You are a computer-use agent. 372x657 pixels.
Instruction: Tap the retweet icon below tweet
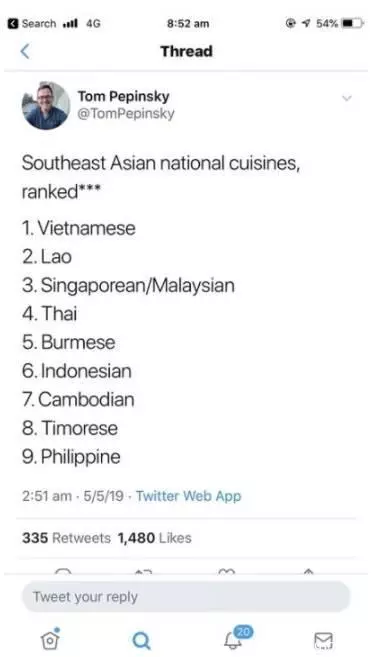point(143,572)
